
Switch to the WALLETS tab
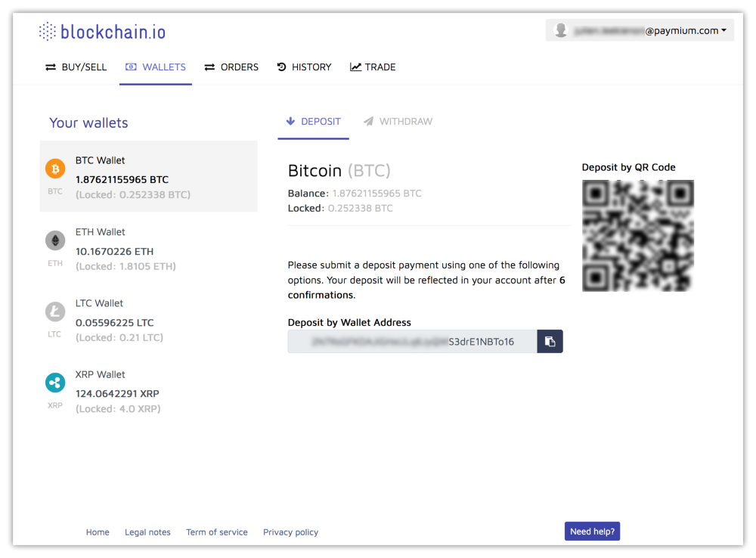[x=156, y=67]
